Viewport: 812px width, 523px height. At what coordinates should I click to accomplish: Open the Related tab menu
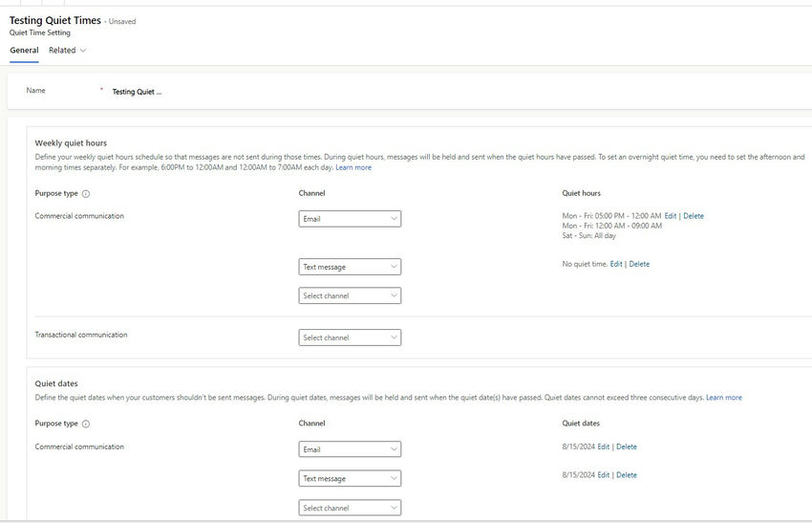click(x=67, y=51)
